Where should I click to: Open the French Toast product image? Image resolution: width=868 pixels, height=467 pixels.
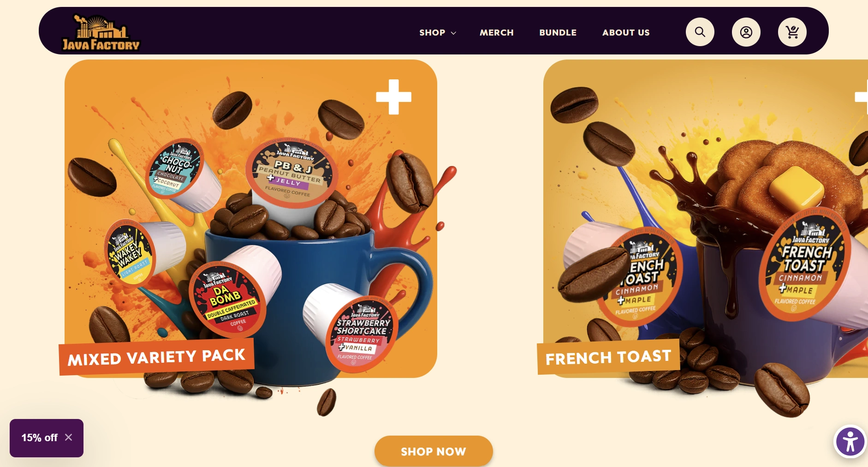pos(706,219)
